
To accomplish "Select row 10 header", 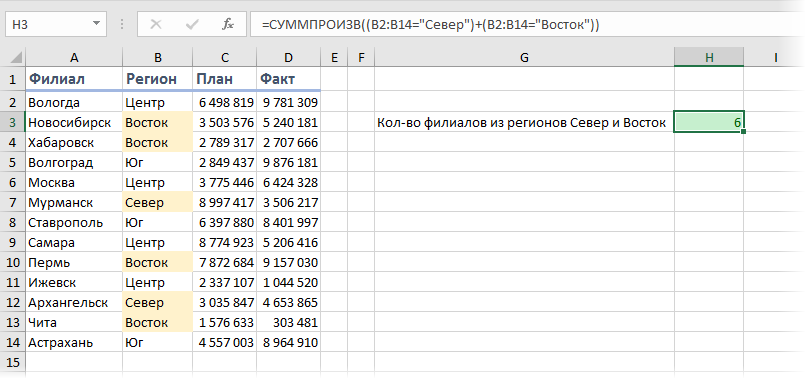I will click(13, 263).
